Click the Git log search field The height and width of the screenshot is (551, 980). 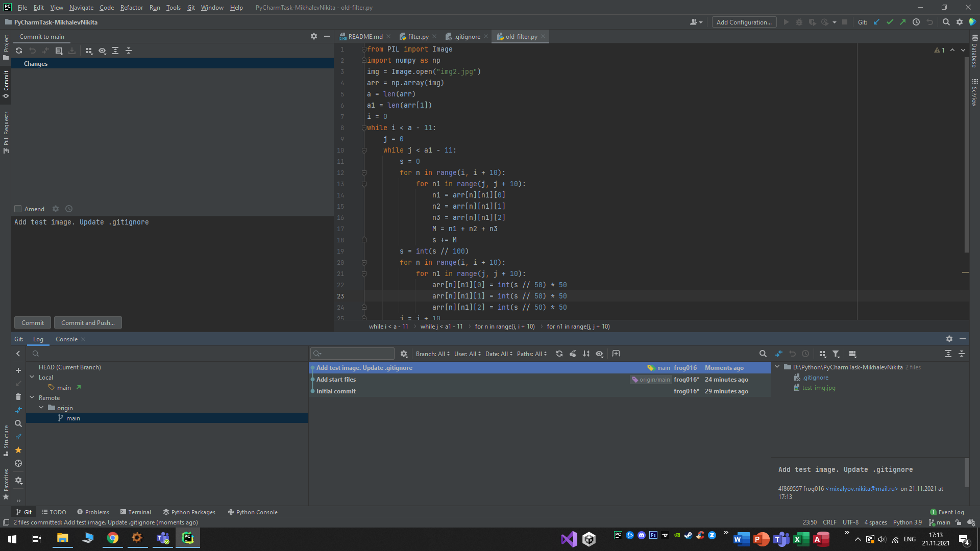coord(352,354)
